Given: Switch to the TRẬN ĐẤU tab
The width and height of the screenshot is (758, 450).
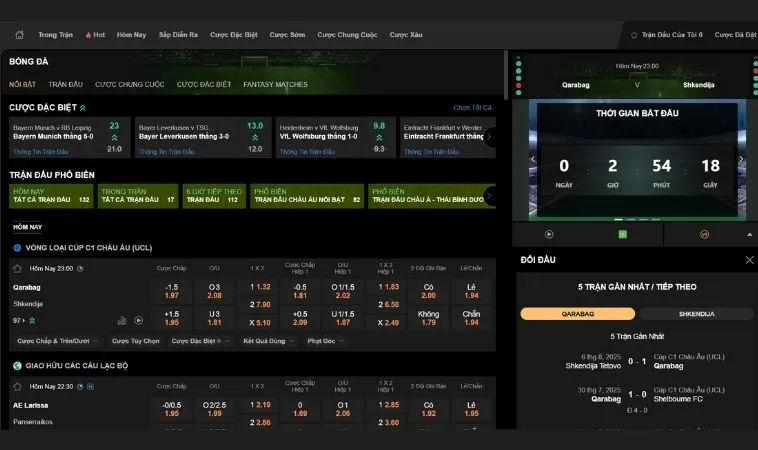Looking at the screenshot, I should click(x=66, y=85).
